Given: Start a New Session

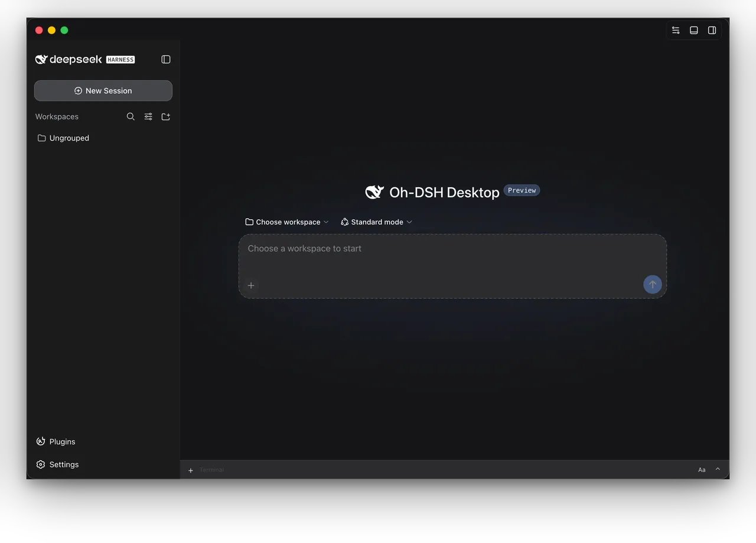Looking at the screenshot, I should point(103,90).
